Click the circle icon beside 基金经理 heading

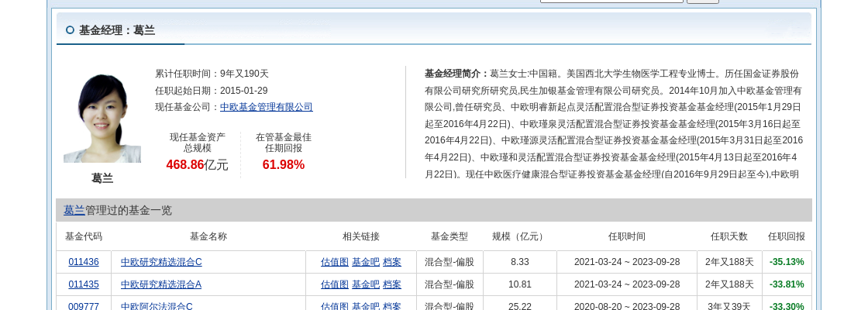(70, 30)
